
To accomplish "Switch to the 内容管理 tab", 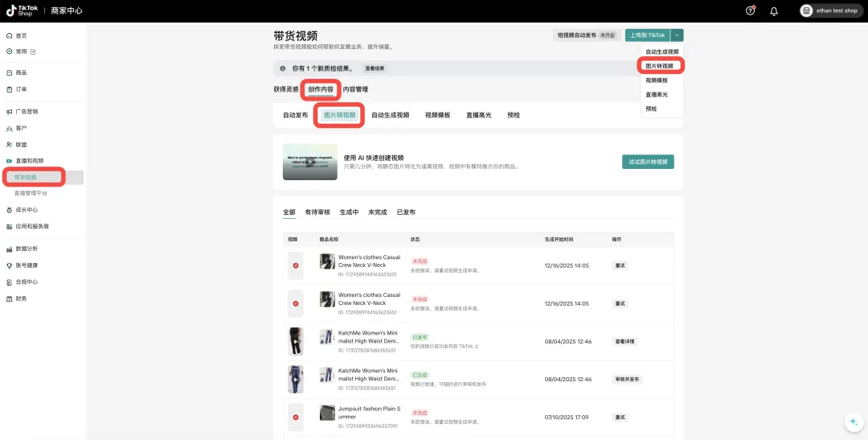I will pos(355,89).
